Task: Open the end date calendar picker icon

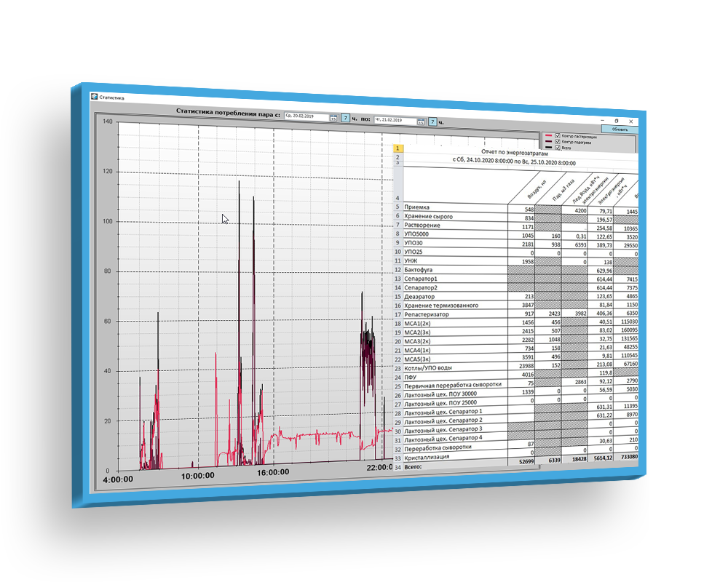Action: [421, 122]
